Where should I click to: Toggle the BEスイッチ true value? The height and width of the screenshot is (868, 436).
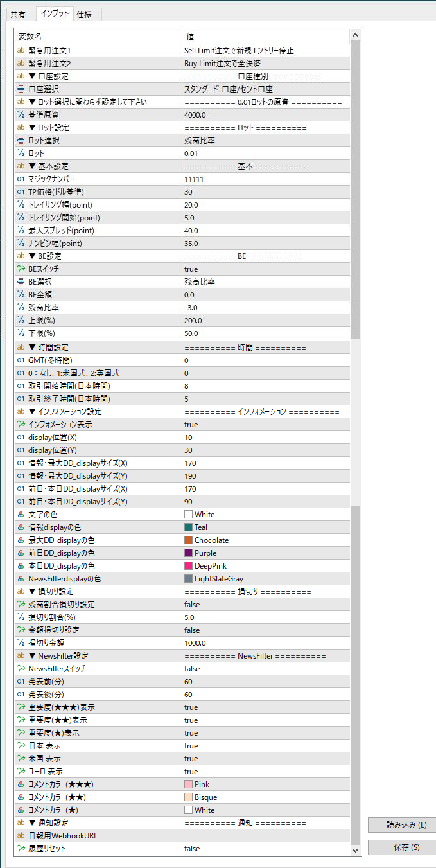[191, 269]
